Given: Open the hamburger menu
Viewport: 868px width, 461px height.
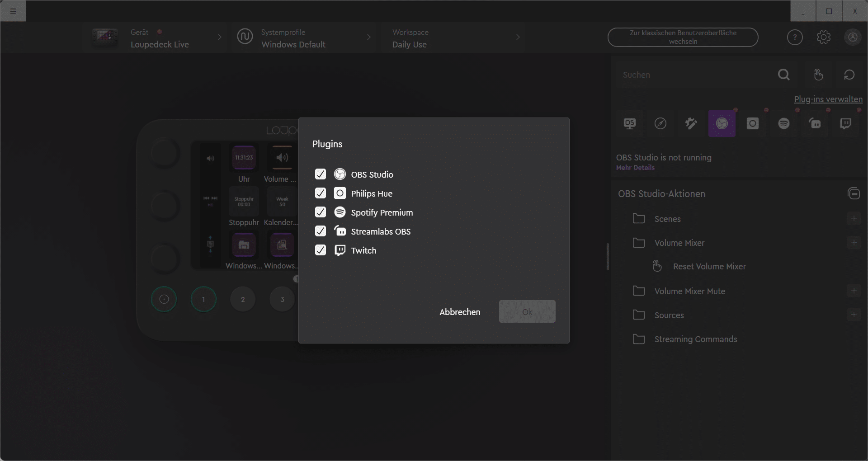Looking at the screenshot, I should tap(13, 11).
